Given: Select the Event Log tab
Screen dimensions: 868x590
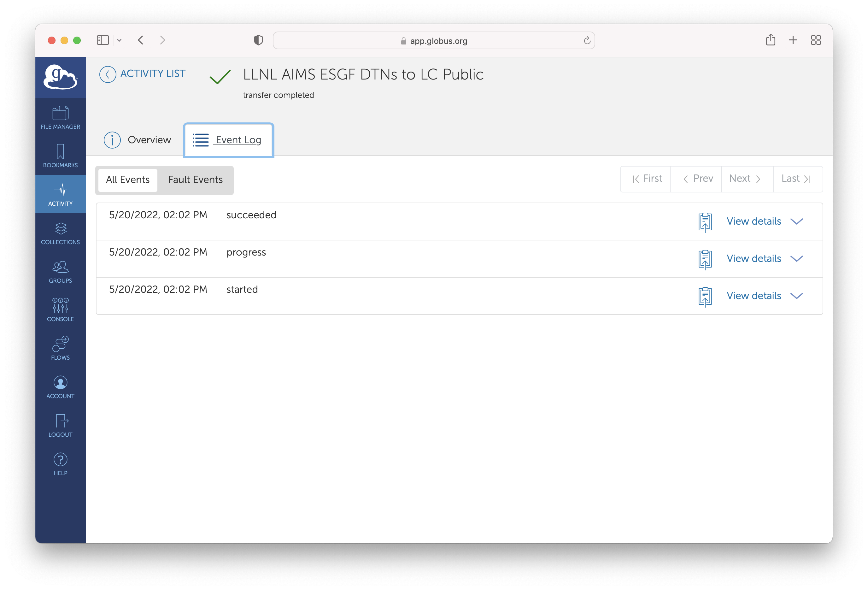Looking at the screenshot, I should click(x=229, y=140).
